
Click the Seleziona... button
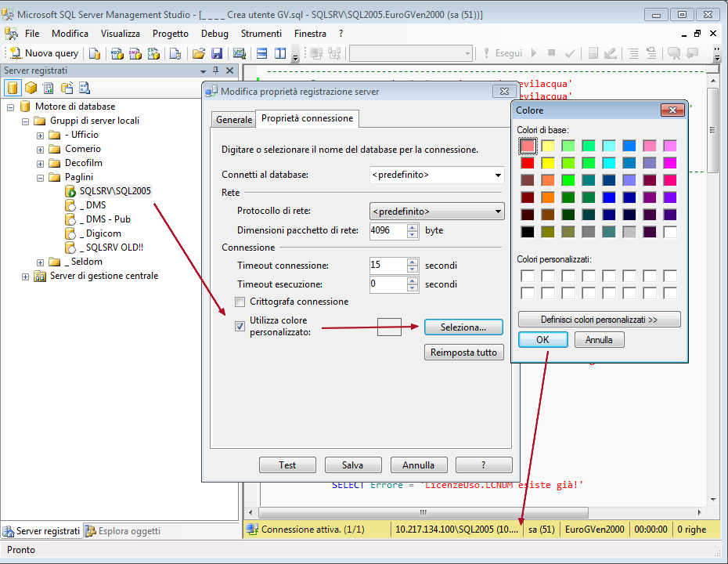click(463, 327)
